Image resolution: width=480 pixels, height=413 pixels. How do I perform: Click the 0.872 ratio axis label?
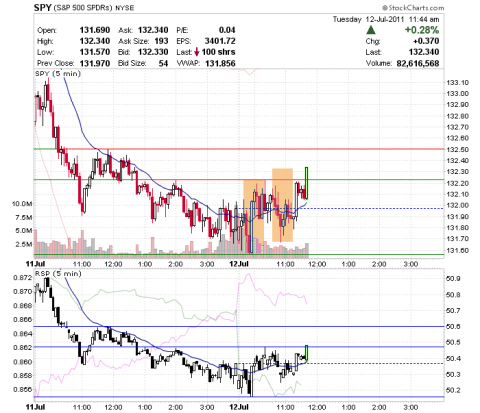[23, 277]
